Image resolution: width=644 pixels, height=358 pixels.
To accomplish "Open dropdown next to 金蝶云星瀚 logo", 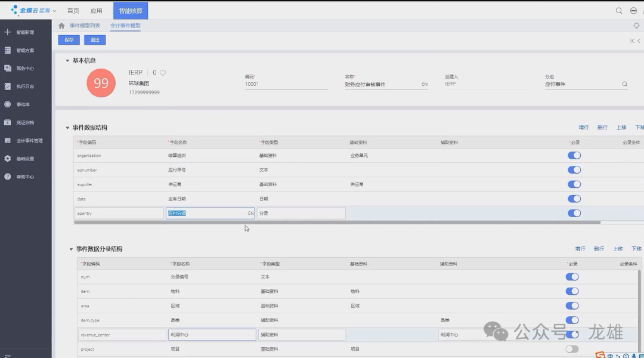I will tap(55, 11).
